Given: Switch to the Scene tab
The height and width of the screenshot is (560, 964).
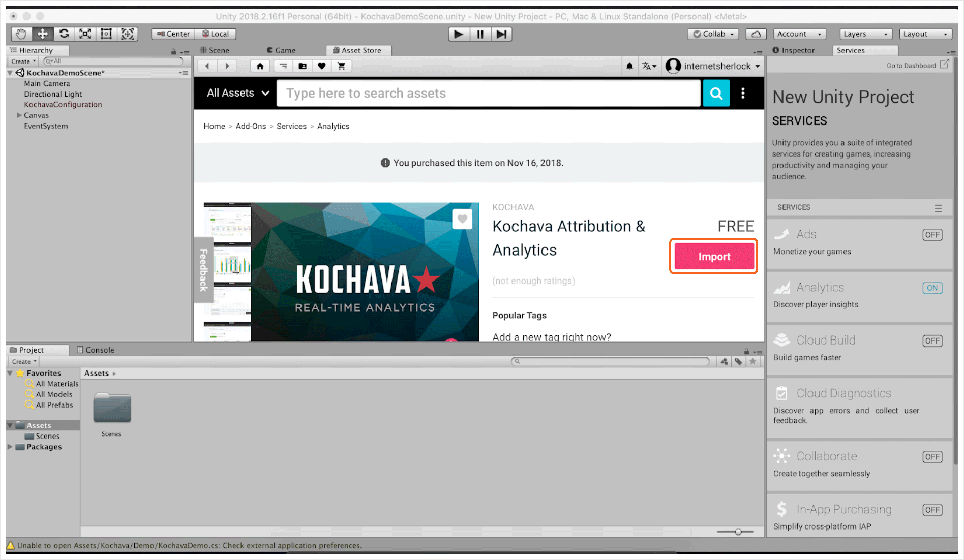Looking at the screenshot, I should tap(215, 50).
